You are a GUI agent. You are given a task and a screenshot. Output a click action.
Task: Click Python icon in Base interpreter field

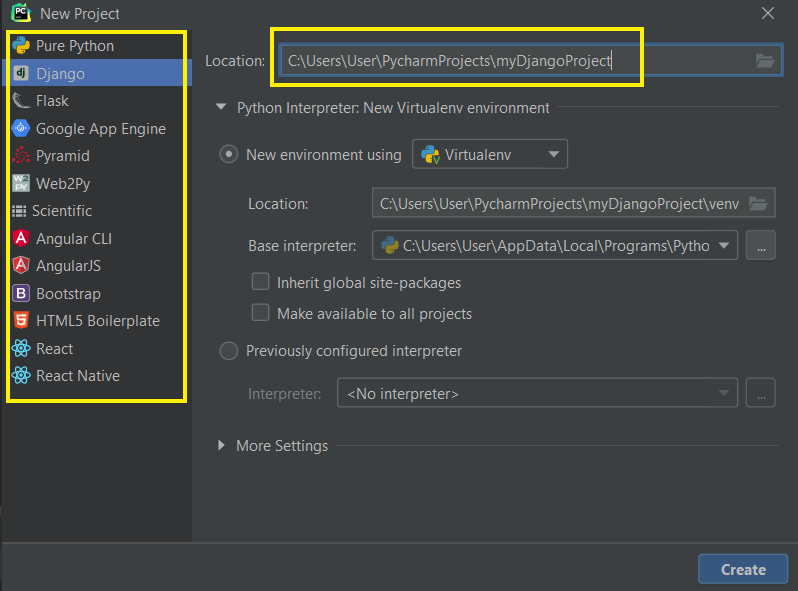point(390,245)
